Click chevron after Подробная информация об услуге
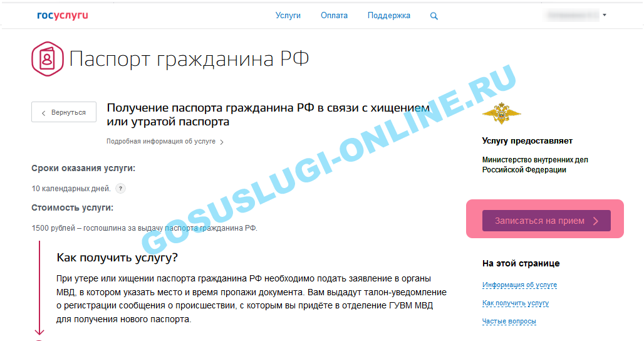Image resolution: width=644 pixels, height=341 pixels. (222, 142)
